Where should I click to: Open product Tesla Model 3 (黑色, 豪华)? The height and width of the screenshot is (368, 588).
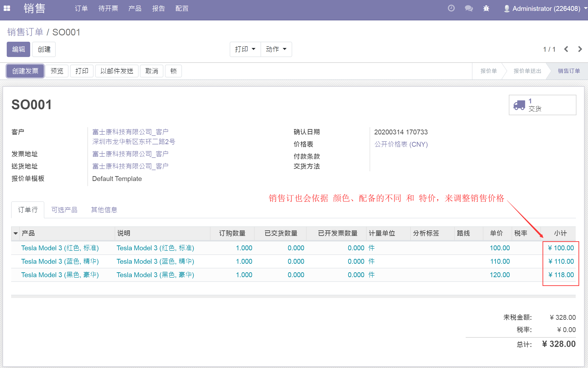(60, 275)
